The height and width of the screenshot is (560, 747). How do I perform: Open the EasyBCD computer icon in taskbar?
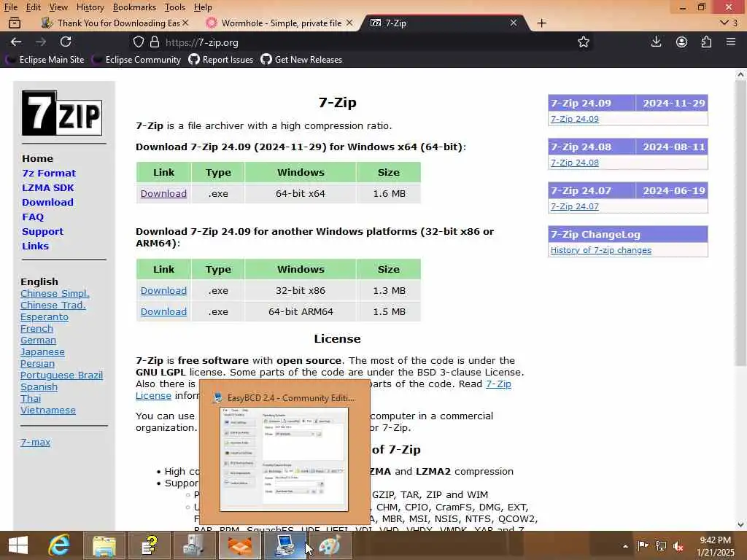pyautogui.click(x=285, y=545)
